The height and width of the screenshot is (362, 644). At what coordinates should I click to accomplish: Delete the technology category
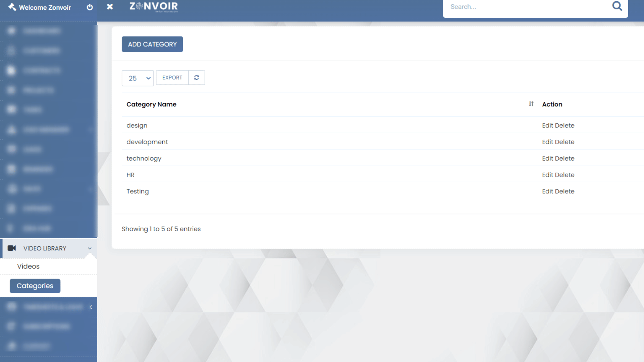[x=565, y=158]
